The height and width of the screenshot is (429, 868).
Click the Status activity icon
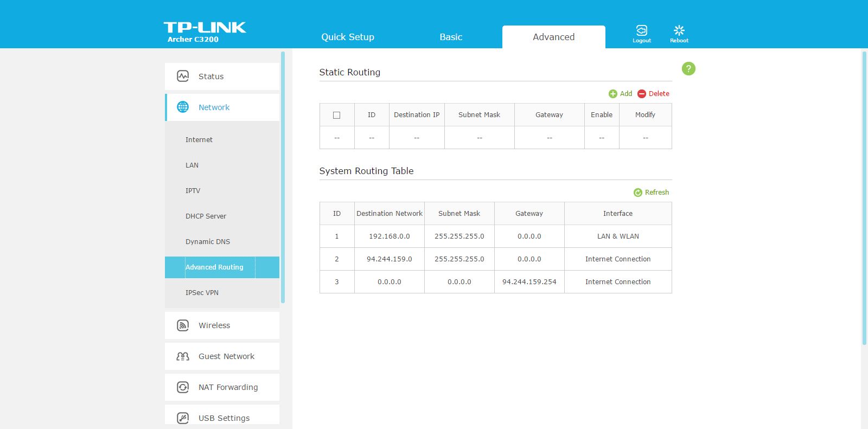tap(183, 76)
